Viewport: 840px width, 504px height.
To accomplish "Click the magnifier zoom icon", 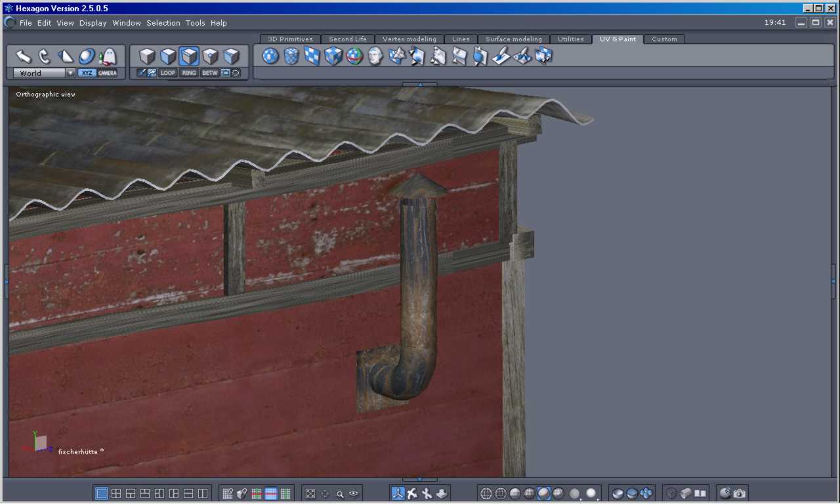I will (x=339, y=493).
